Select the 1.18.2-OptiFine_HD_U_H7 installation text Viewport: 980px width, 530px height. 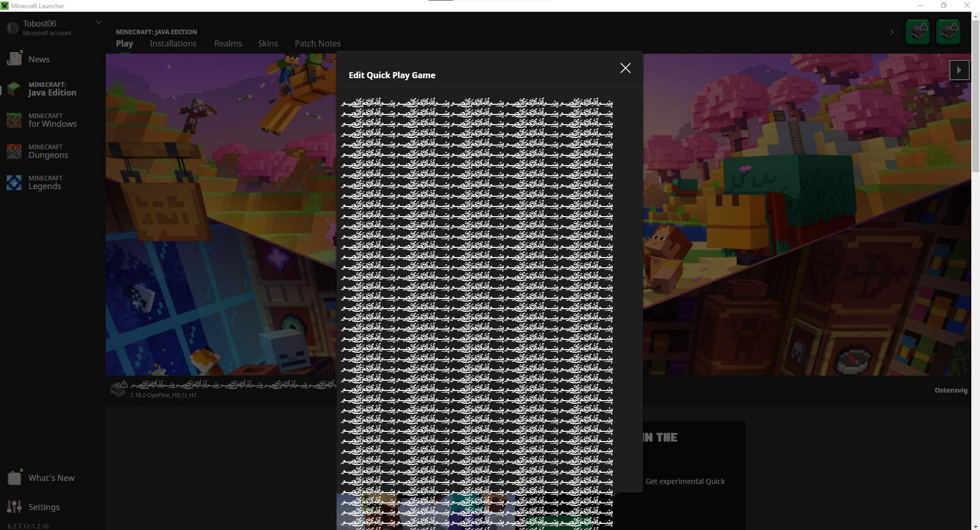point(163,395)
